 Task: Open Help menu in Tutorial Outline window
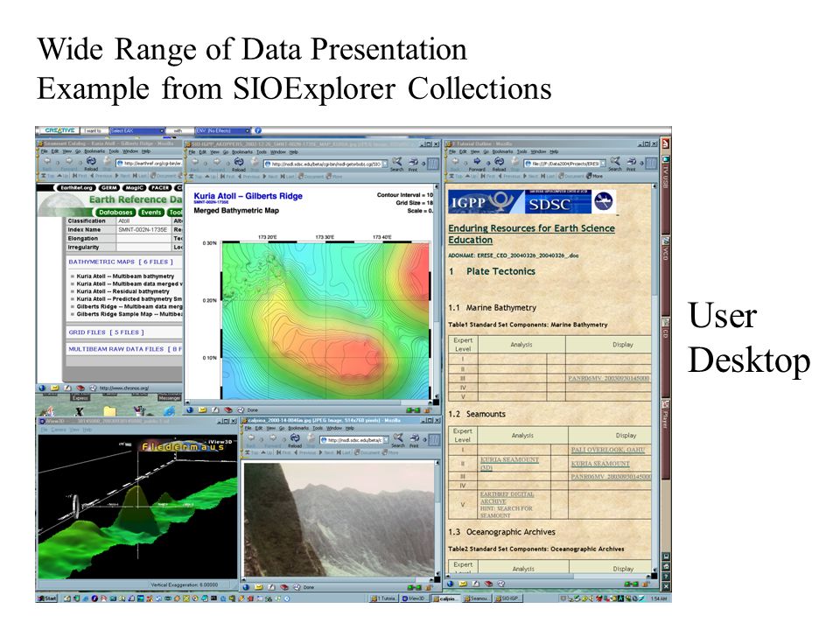pyautogui.click(x=554, y=151)
